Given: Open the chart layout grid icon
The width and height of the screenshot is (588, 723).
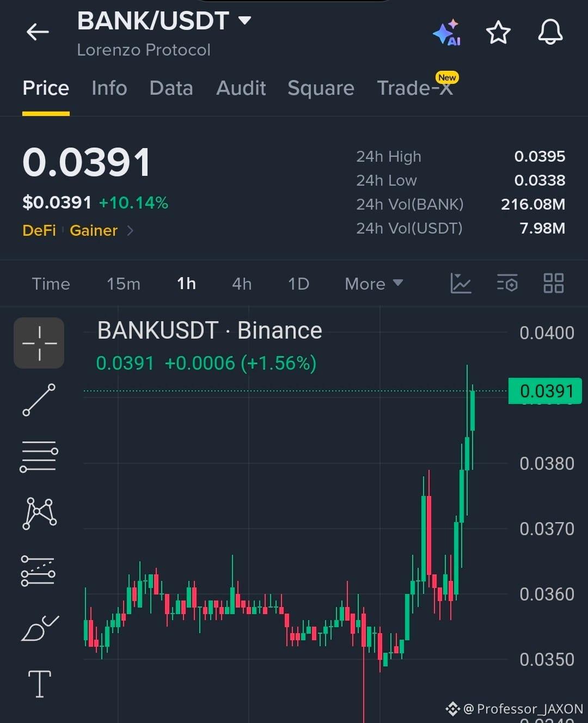Looking at the screenshot, I should pyautogui.click(x=554, y=283).
